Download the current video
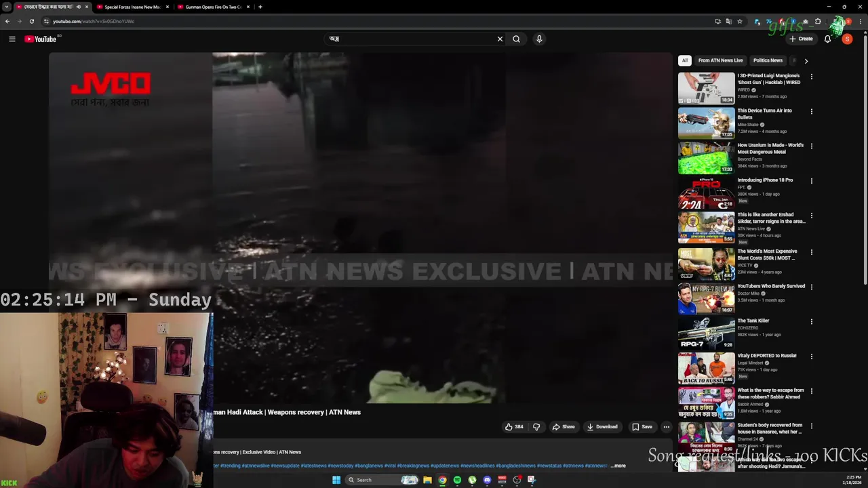The image size is (868, 488). point(602,427)
